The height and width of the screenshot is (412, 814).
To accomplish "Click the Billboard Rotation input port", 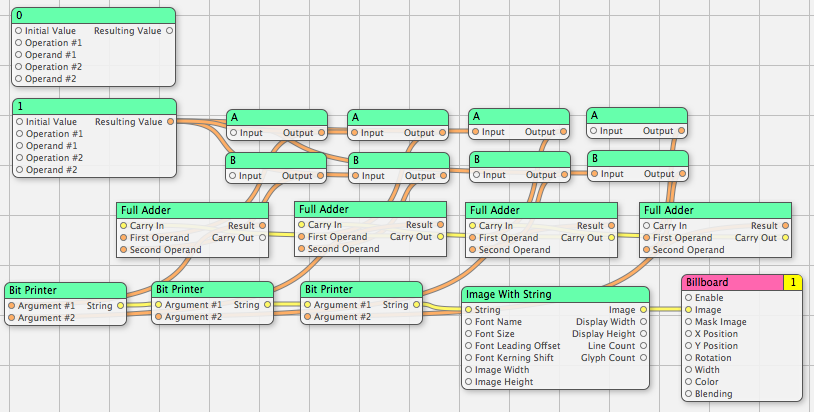I will (688, 358).
